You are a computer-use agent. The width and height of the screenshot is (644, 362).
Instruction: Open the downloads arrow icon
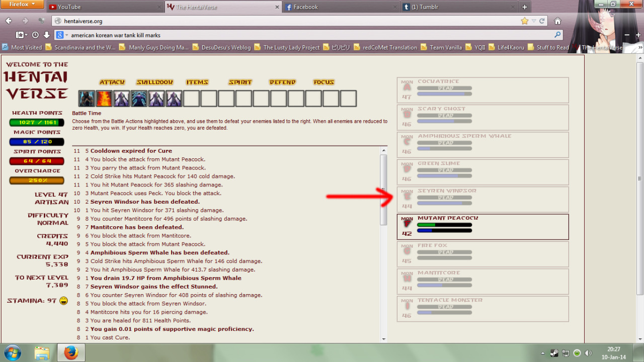(x=47, y=35)
